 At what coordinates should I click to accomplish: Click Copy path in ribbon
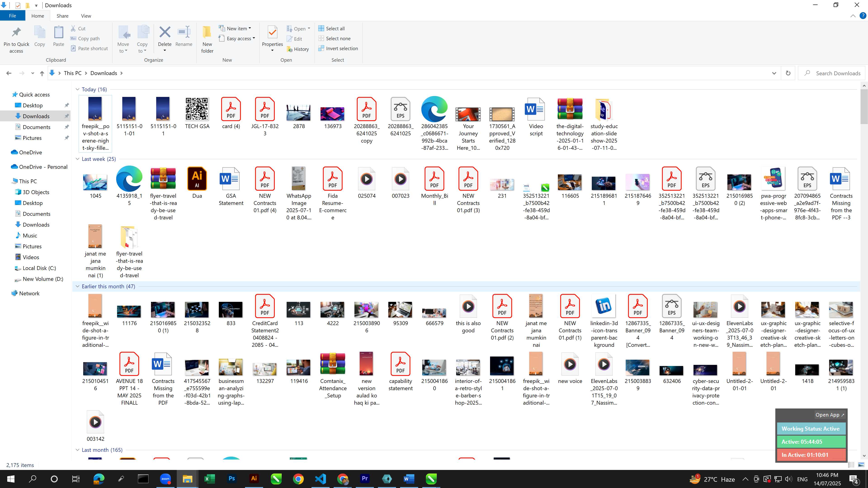point(85,38)
